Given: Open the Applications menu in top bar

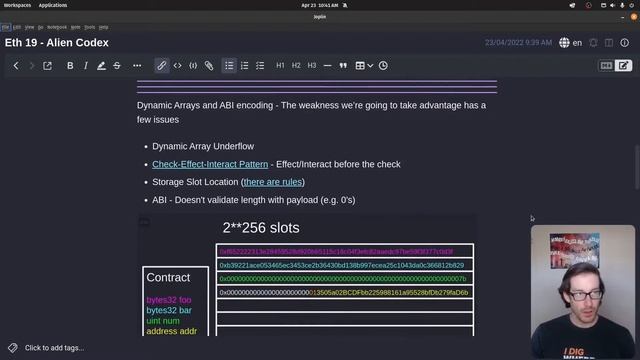Looking at the screenshot, I should 53,5.
